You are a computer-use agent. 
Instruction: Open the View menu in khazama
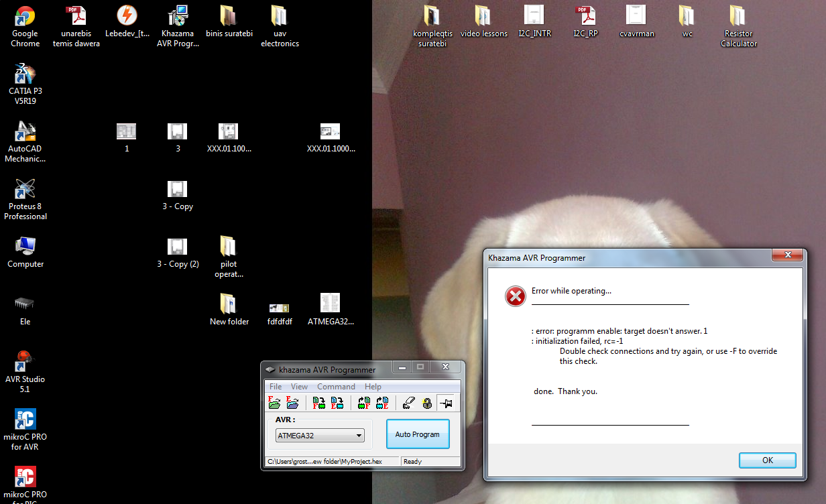[299, 387]
